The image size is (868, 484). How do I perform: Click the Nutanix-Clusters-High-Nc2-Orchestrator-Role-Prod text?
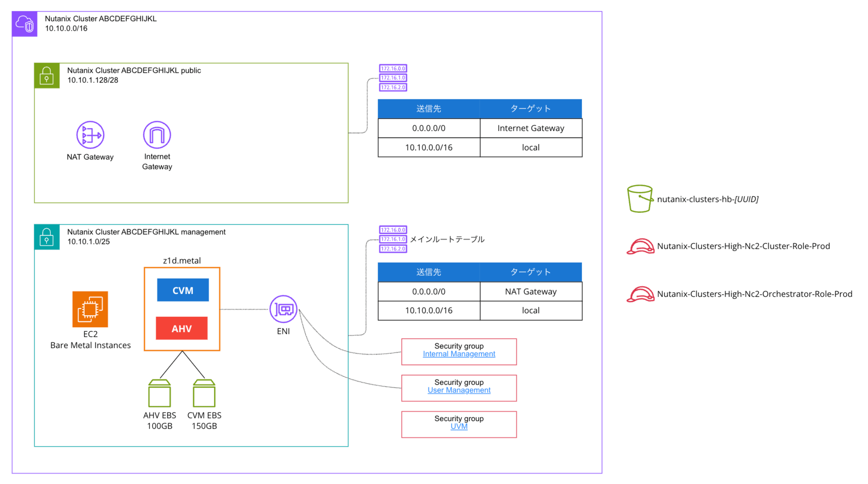(x=755, y=294)
